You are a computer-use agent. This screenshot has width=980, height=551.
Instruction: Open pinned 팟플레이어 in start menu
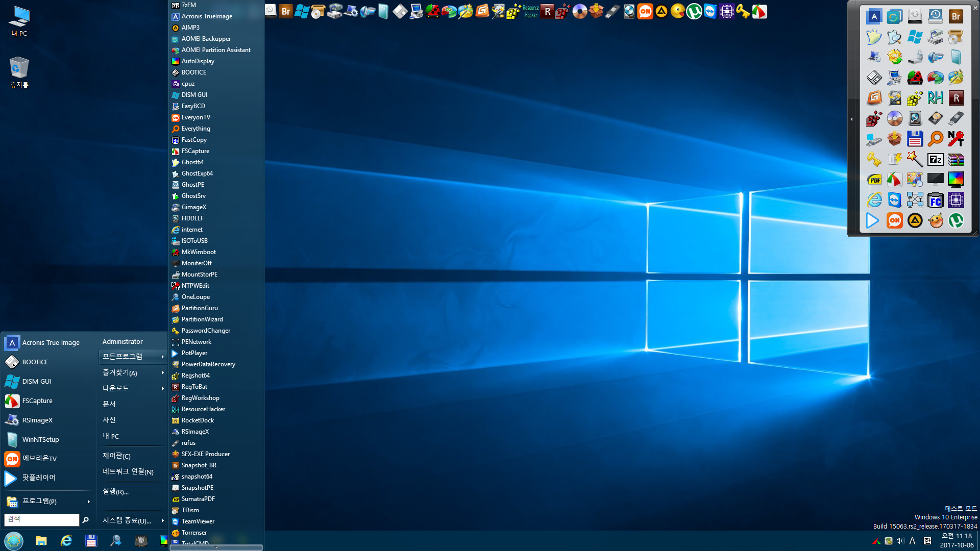tap(50, 478)
